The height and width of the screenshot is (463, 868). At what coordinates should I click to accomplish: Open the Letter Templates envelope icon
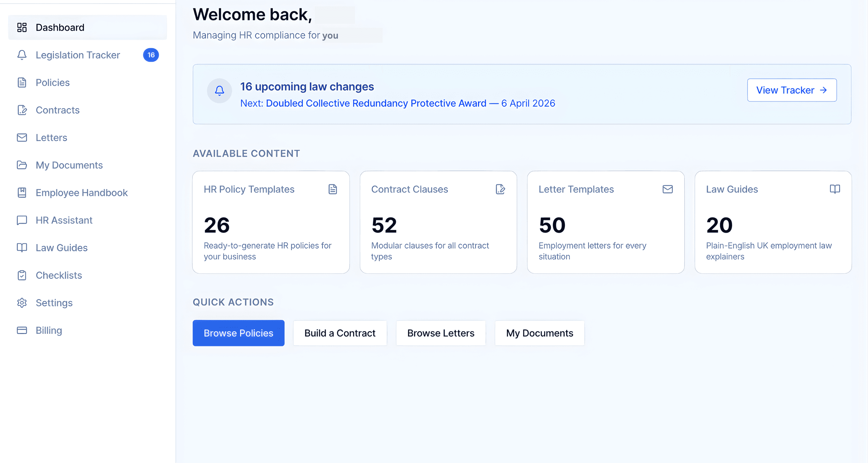667,189
